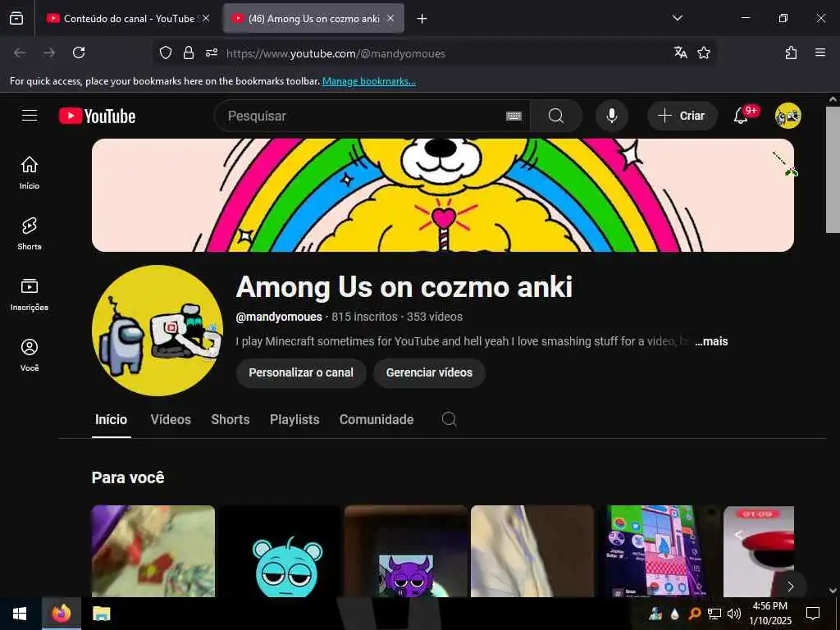The height and width of the screenshot is (630, 840).
Task: Click the magnifier search button
Action: click(x=556, y=116)
